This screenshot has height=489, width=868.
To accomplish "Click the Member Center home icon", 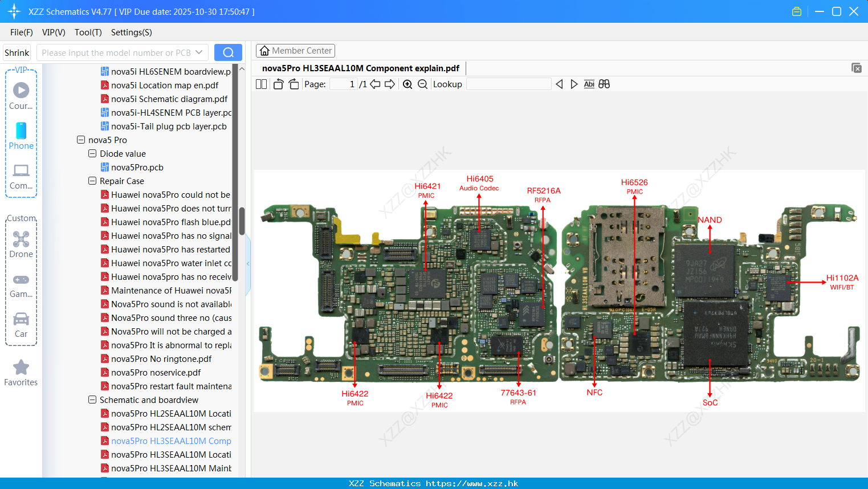I will 264,51.
